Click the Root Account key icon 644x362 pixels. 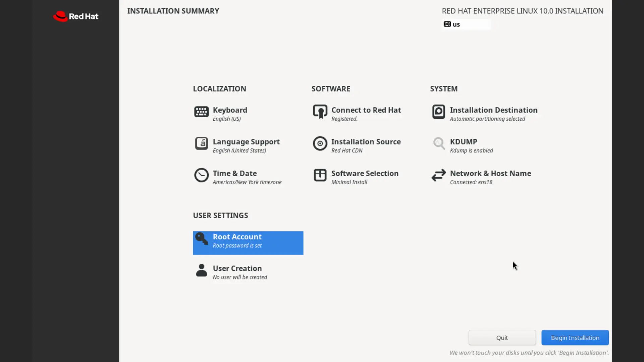[x=201, y=239]
